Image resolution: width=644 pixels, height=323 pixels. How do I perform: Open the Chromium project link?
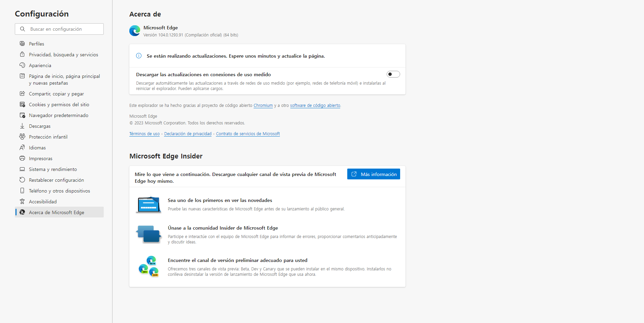point(263,106)
